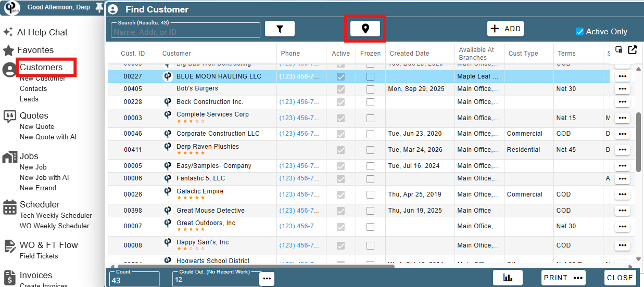Open the AI Help Chat sparkle icon

8,32
